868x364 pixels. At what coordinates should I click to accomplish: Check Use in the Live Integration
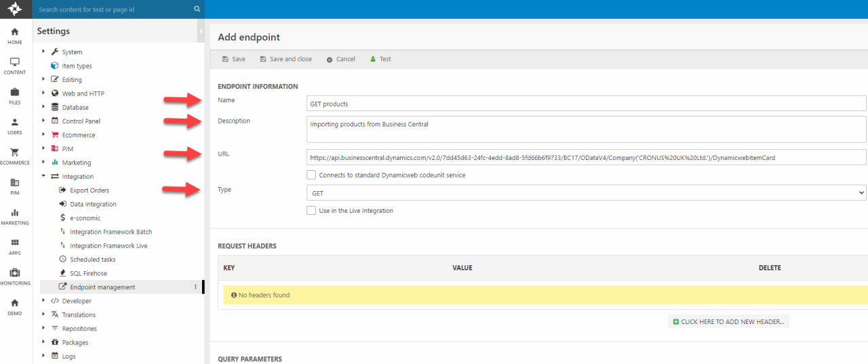pos(311,211)
